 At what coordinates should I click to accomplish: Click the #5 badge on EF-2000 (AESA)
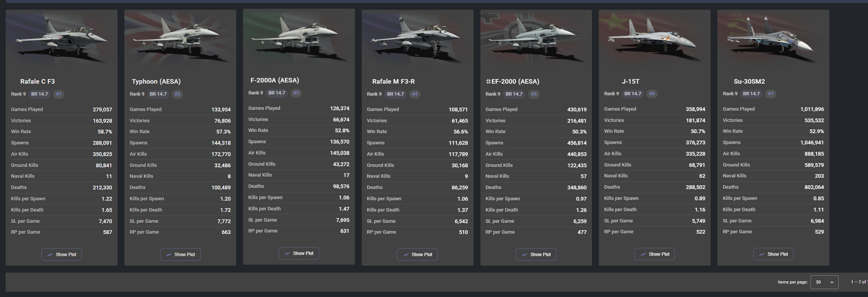(x=534, y=94)
